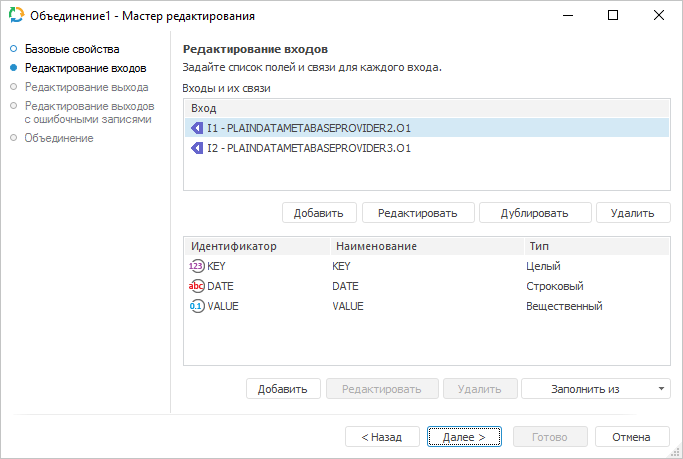Click the integer type icon beside KEY
Image resolution: width=683 pixels, height=459 pixels.
196,266
